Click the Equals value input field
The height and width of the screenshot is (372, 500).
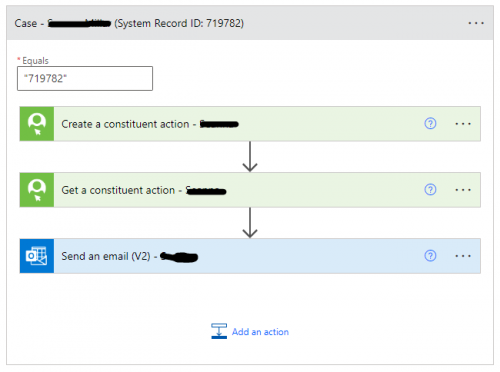point(85,78)
